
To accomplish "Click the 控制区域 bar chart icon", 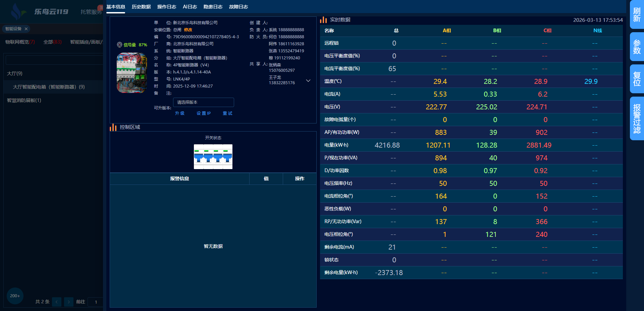I will [113, 127].
